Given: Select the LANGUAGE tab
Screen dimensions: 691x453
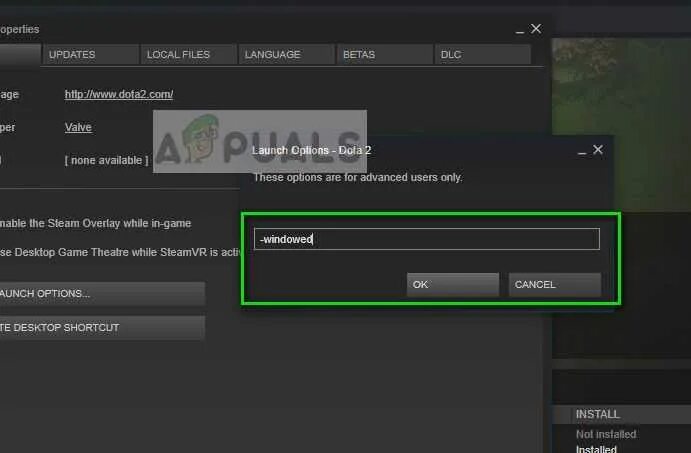Looking at the screenshot, I should pos(286,55).
